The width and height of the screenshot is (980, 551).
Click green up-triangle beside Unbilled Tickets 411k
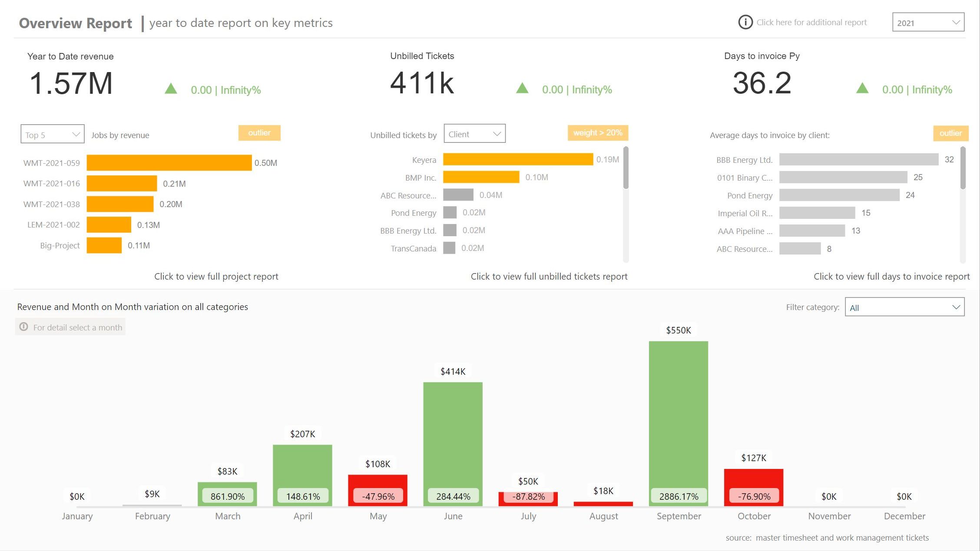point(522,88)
